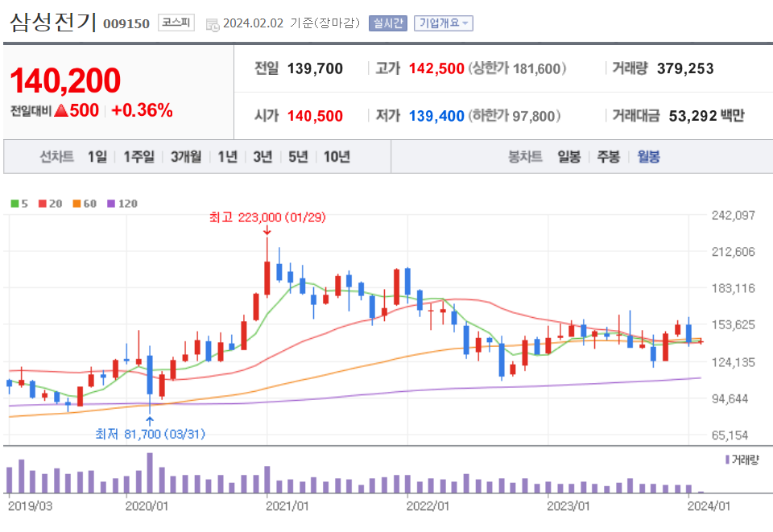Click the 실시간 real-time button
The width and height of the screenshot is (773, 532).
[388, 23]
